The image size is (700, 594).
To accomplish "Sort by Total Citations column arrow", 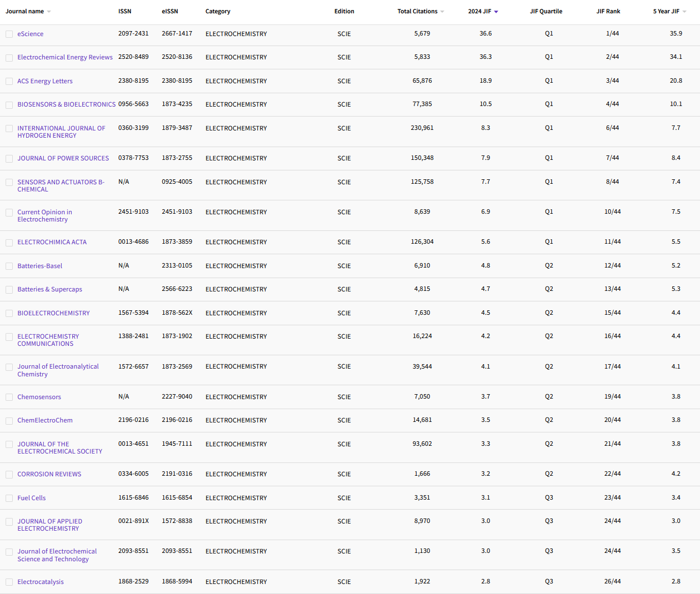I will click(x=442, y=12).
